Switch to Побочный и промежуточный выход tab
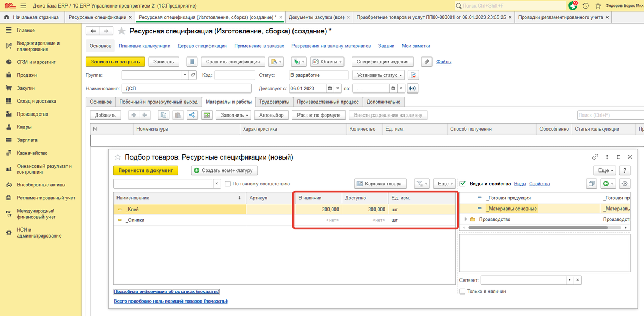The height and width of the screenshot is (316, 644). point(158,102)
